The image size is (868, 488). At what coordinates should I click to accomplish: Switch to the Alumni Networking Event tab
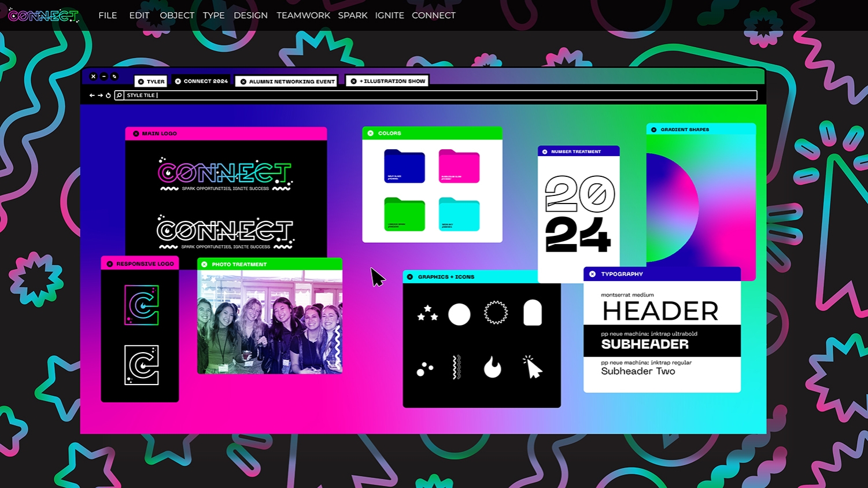287,82
